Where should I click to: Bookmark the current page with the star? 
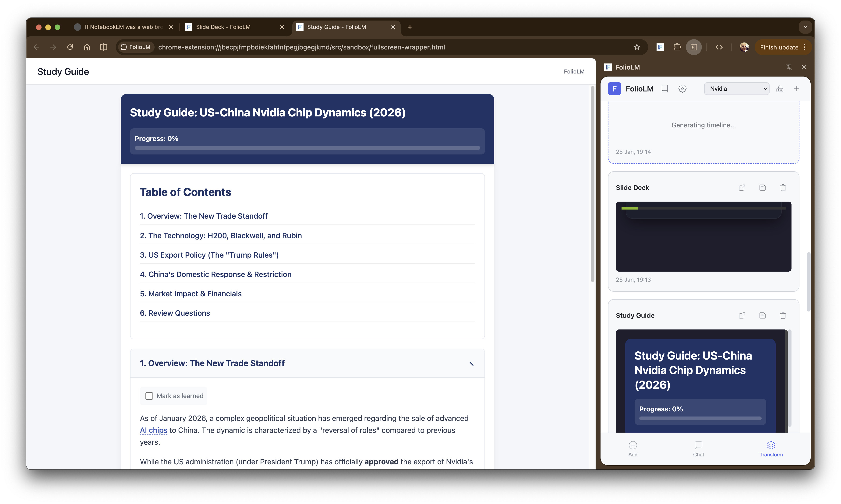(x=637, y=47)
